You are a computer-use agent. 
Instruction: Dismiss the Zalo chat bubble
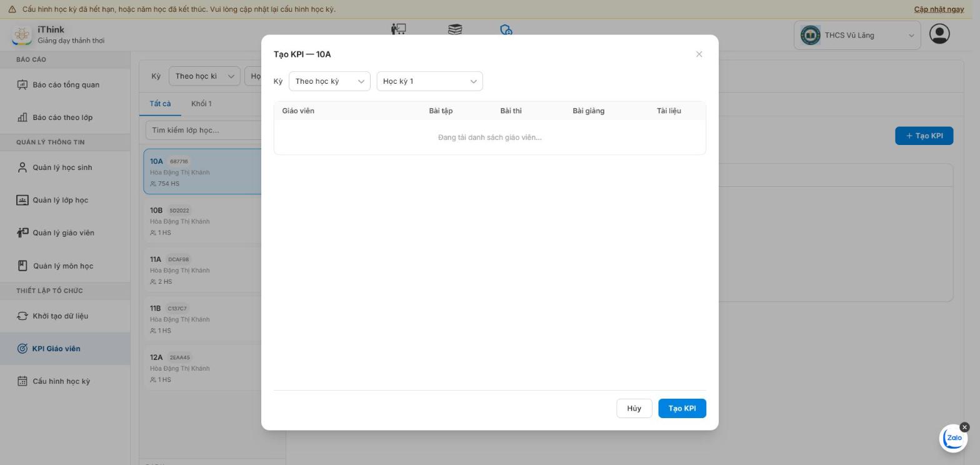click(x=964, y=427)
